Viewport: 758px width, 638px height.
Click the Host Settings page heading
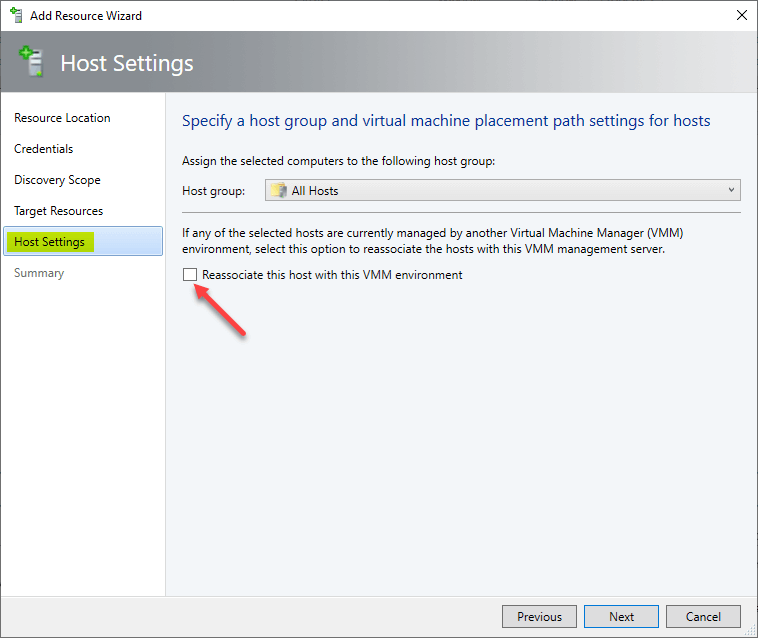(127, 63)
